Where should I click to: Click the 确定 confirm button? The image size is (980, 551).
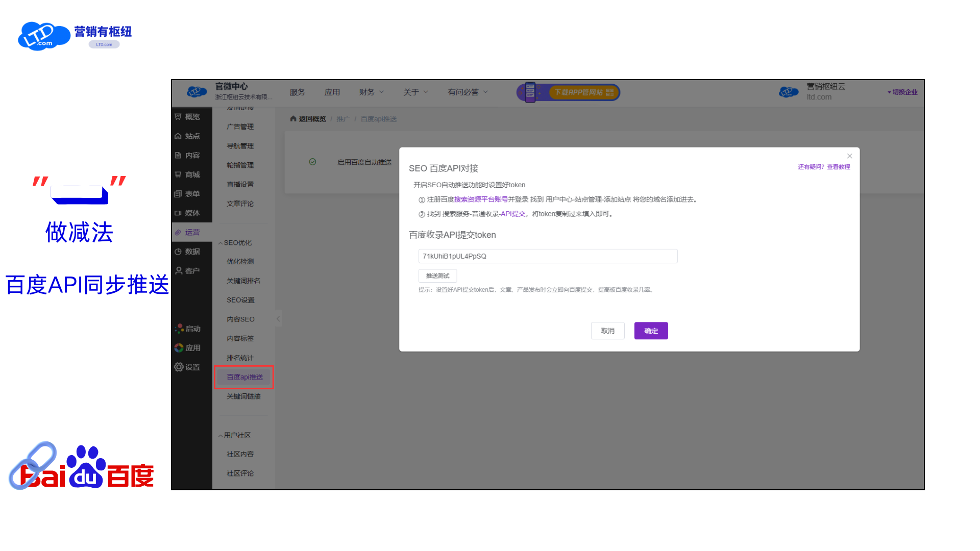[651, 331]
